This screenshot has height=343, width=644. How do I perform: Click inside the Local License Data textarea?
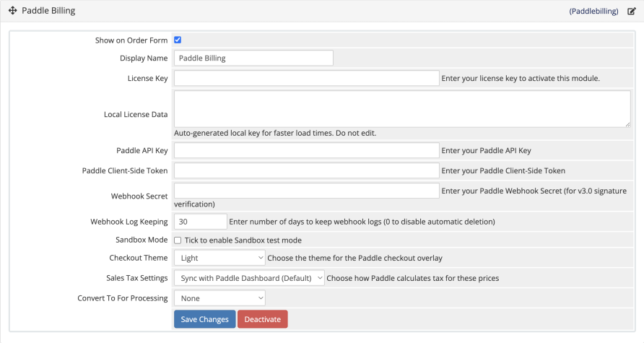coord(402,109)
